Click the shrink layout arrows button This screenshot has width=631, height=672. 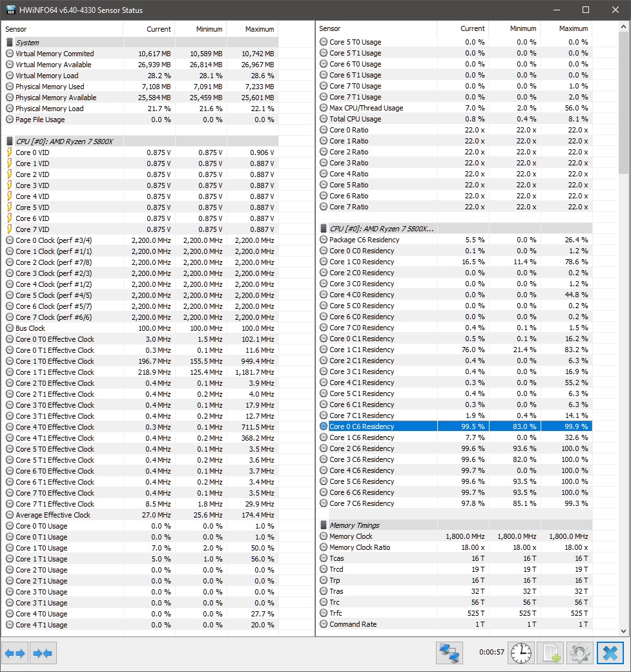pos(43,653)
